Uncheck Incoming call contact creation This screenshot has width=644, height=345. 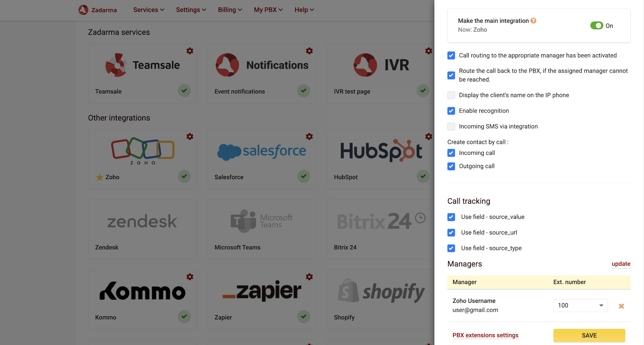451,153
